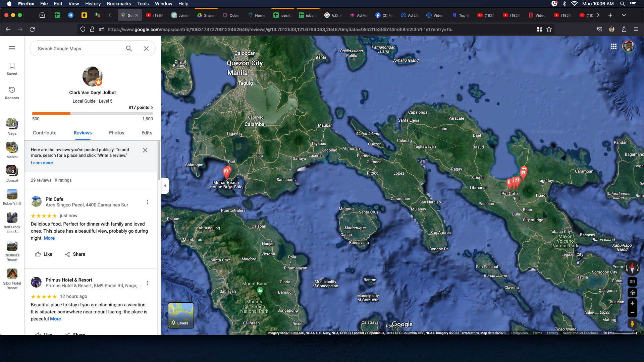Toggle 3D map view
Screen dimensions: 644x362
[x=632, y=282]
